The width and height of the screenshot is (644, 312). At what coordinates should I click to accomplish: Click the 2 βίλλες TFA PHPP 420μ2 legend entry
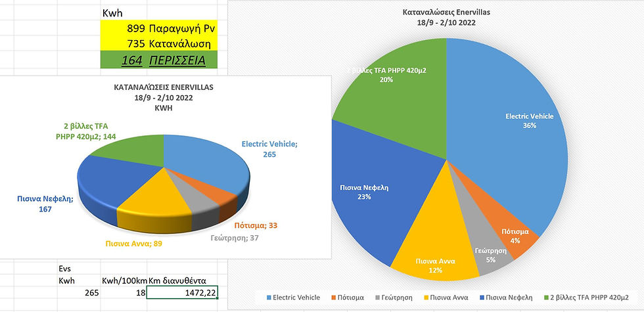click(x=586, y=297)
